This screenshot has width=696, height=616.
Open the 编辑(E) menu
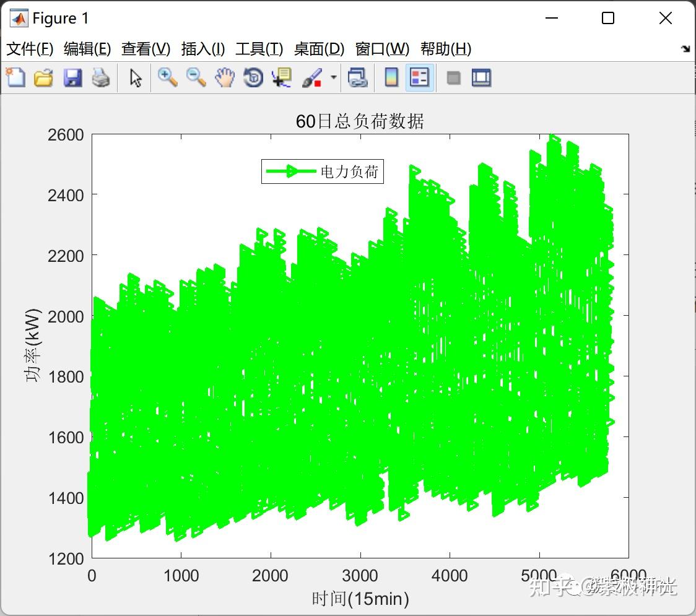click(x=87, y=49)
